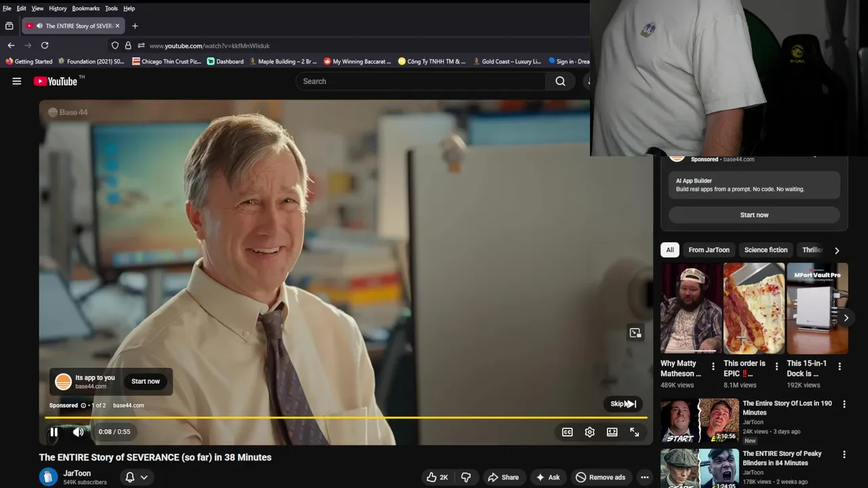Viewport: 868px width, 488px height.
Task: Open Getting Started bookmark
Action: (x=28, y=61)
